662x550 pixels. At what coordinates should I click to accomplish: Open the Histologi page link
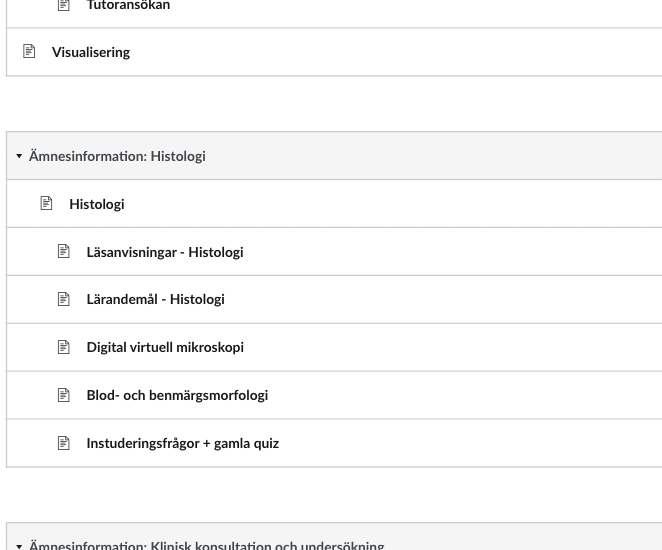tap(97, 204)
